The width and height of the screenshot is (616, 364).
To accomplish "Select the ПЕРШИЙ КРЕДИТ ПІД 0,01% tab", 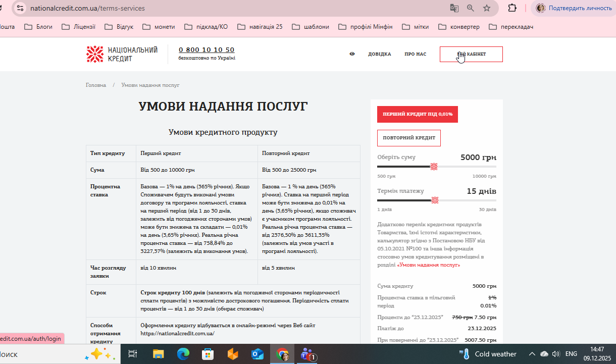I will point(418,114).
